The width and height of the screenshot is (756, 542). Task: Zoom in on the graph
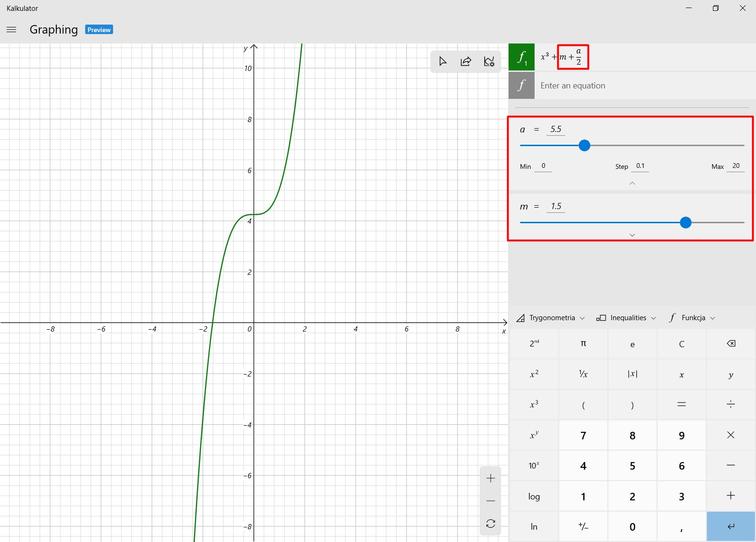point(491,478)
